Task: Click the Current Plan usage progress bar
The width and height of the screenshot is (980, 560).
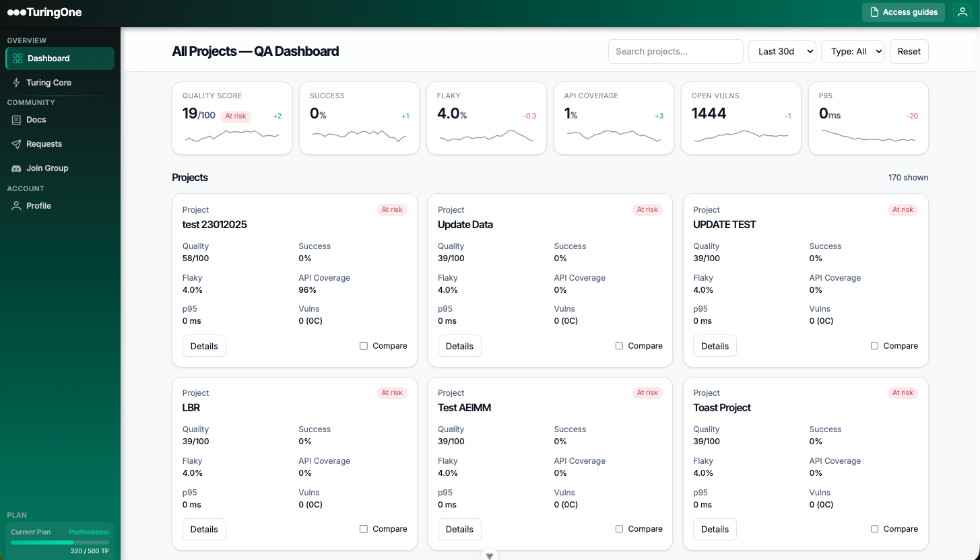Action: pos(59,542)
